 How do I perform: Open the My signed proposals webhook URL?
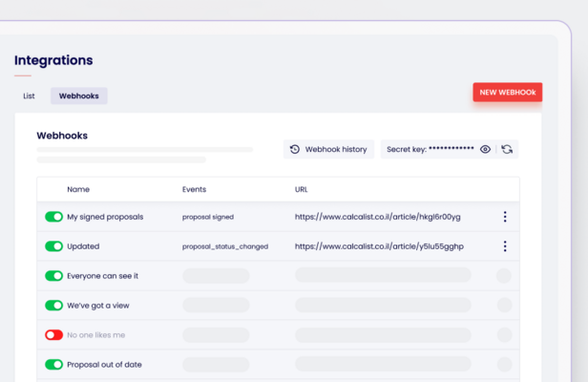point(377,217)
